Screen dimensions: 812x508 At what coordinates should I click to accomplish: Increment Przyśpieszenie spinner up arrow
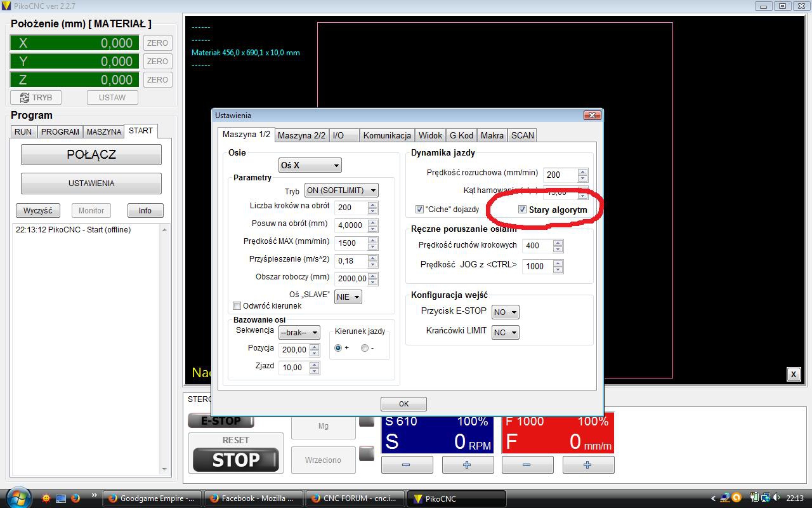tap(373, 257)
